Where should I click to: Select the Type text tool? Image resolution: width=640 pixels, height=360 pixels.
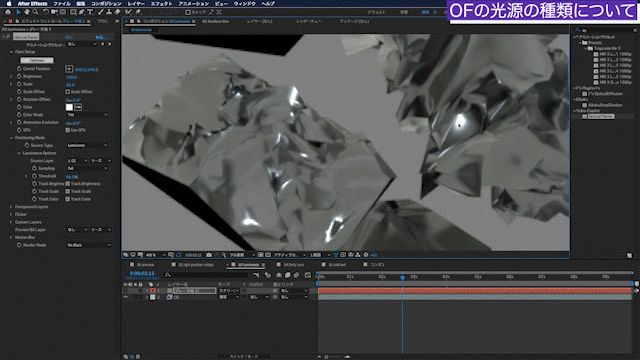[x=90, y=12]
